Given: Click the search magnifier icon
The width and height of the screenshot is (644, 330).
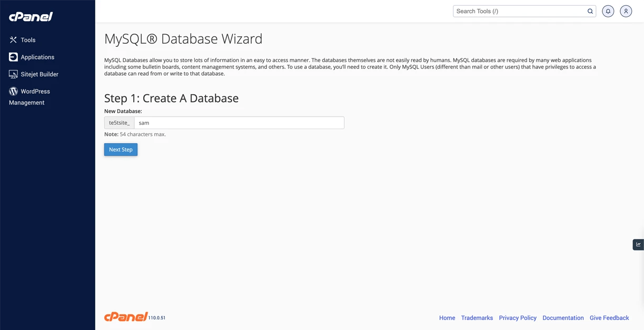Looking at the screenshot, I should point(590,11).
